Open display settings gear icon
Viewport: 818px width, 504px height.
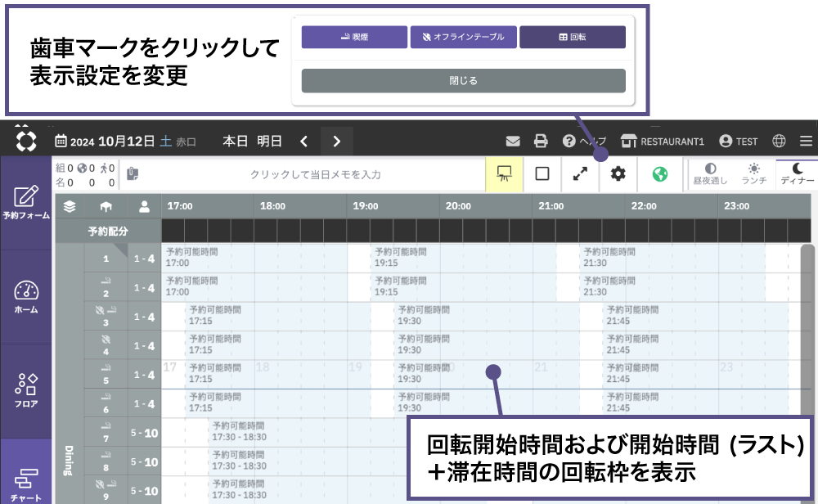(618, 173)
